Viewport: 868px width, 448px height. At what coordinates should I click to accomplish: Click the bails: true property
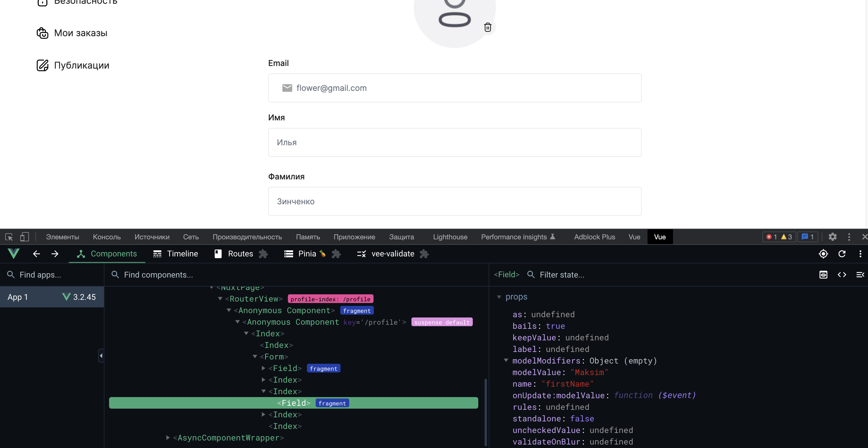[x=538, y=326]
